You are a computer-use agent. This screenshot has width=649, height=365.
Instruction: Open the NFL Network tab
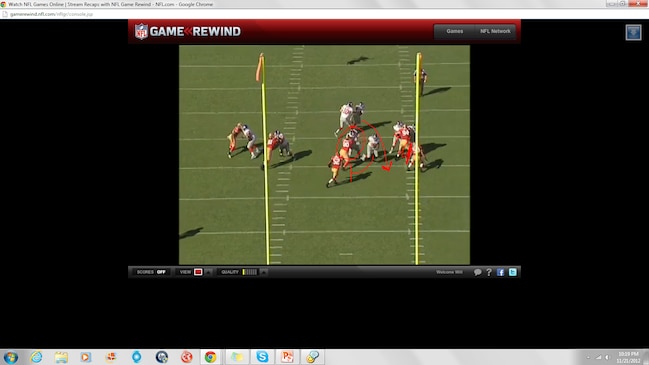(495, 31)
